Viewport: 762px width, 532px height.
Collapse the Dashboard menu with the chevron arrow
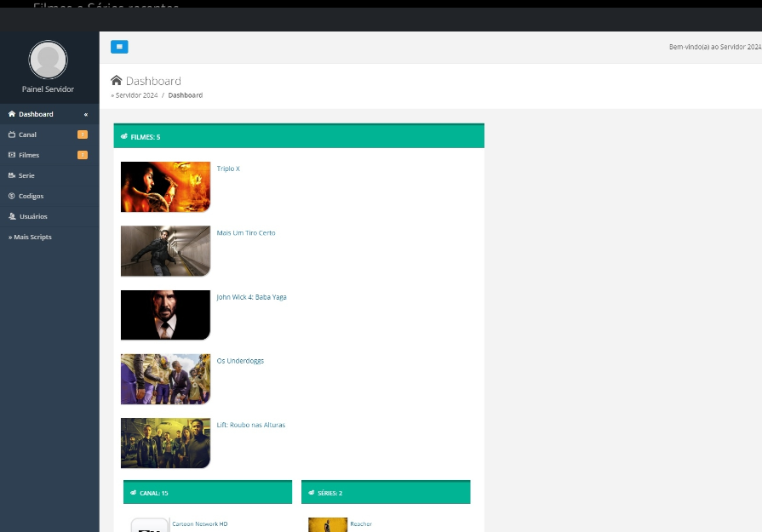coord(85,114)
